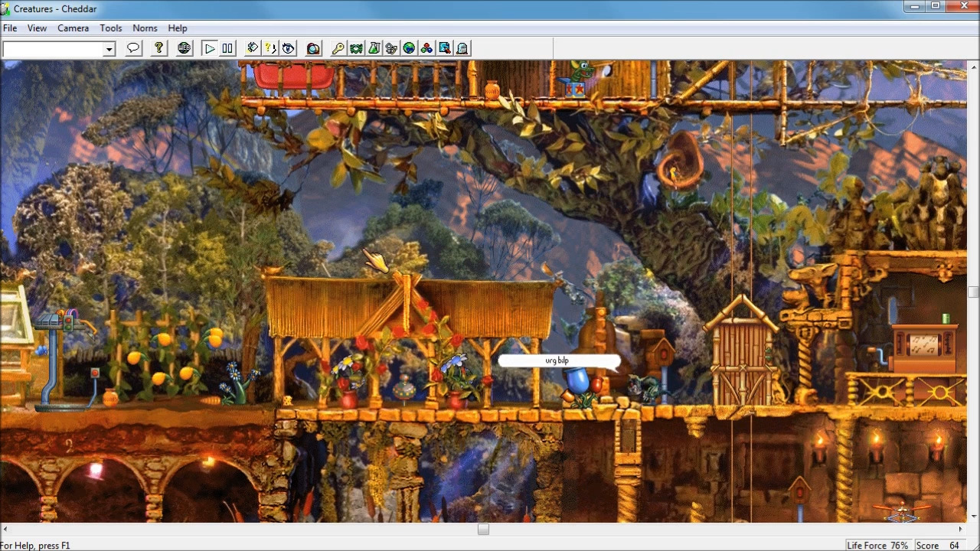This screenshot has height=551, width=980.
Task: Click the red button on the blue pipe
Action: click(x=95, y=373)
